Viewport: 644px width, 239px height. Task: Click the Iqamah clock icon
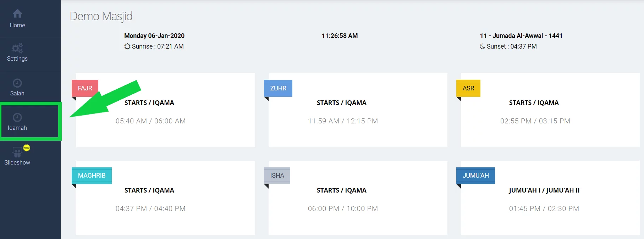click(17, 117)
